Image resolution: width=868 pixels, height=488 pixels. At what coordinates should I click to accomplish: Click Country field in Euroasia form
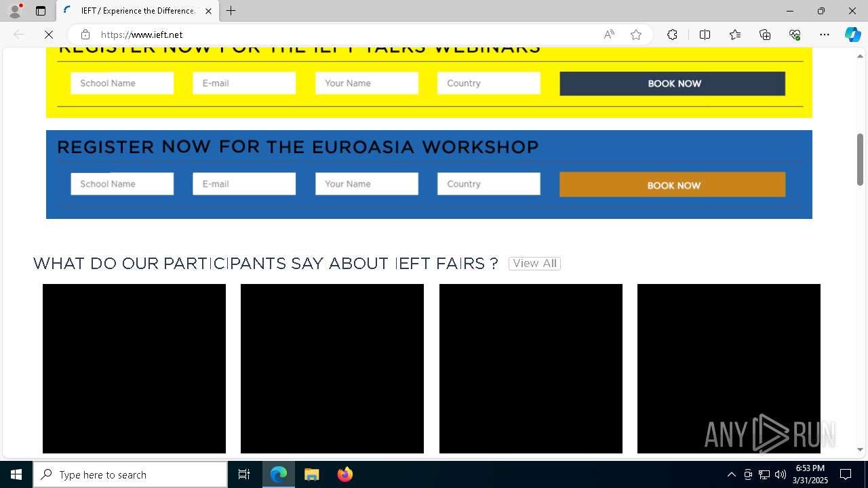489,184
